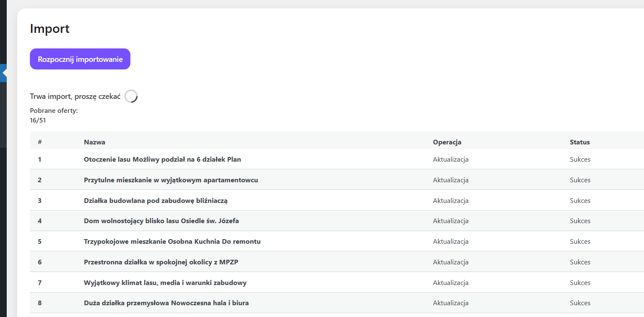Click the Nazwa column header

[95, 142]
